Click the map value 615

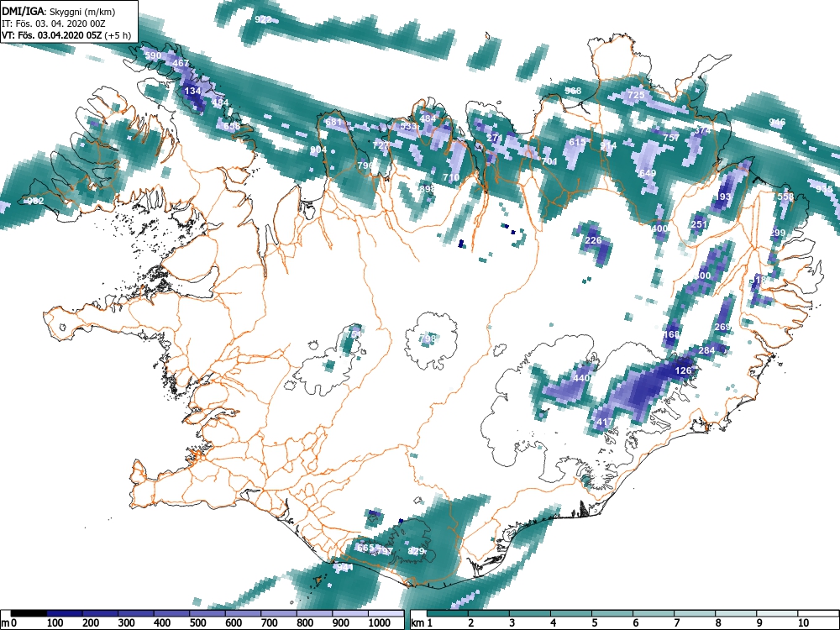pyautogui.click(x=577, y=142)
